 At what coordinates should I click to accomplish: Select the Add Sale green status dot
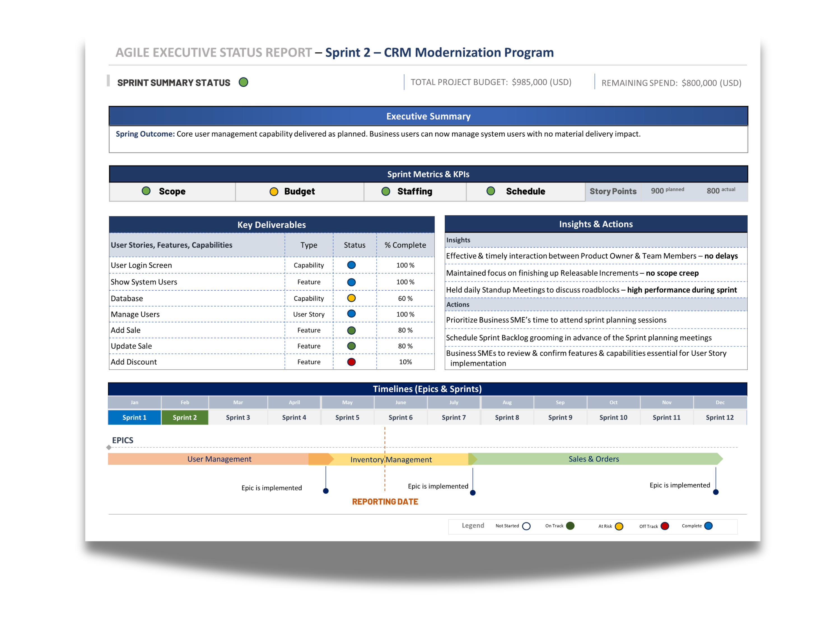coord(352,330)
